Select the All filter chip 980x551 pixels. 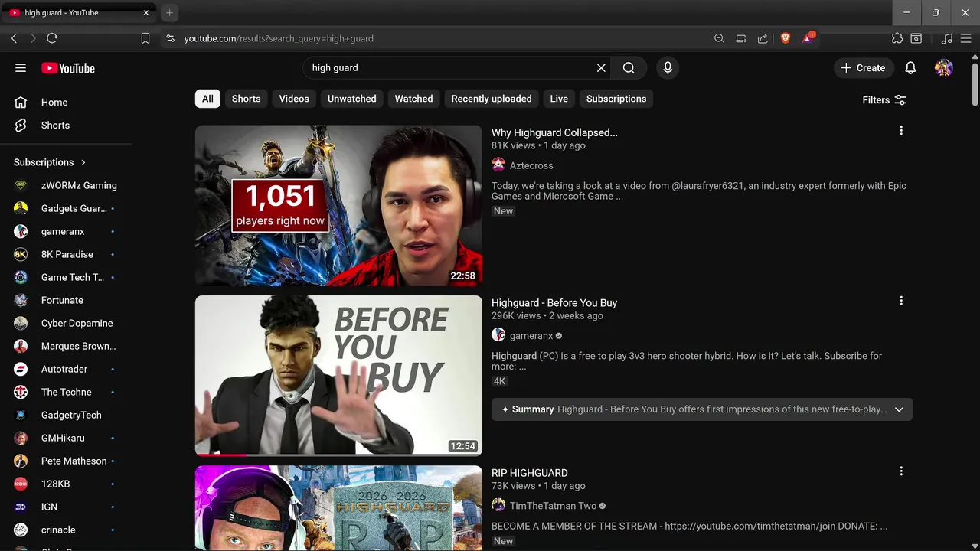pyautogui.click(x=207, y=99)
